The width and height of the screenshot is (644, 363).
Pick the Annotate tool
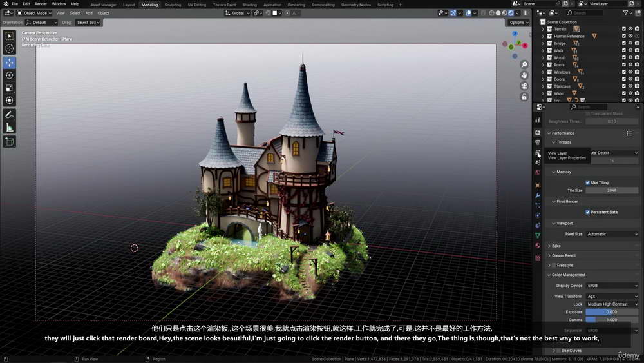tap(10, 115)
